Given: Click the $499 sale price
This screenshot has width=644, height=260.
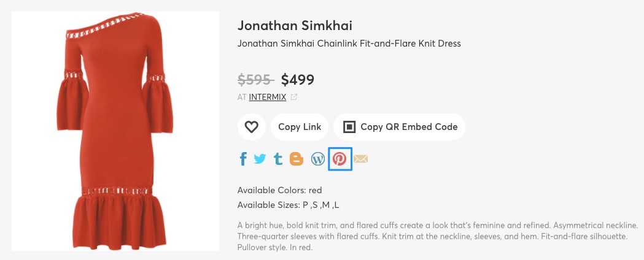Looking at the screenshot, I should [298, 79].
